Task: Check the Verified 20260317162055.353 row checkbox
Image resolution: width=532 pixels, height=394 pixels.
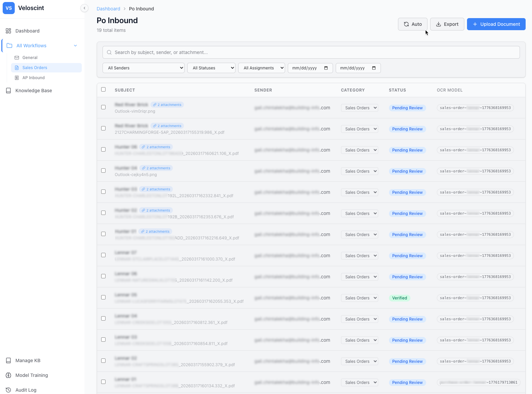Action: pos(103,297)
